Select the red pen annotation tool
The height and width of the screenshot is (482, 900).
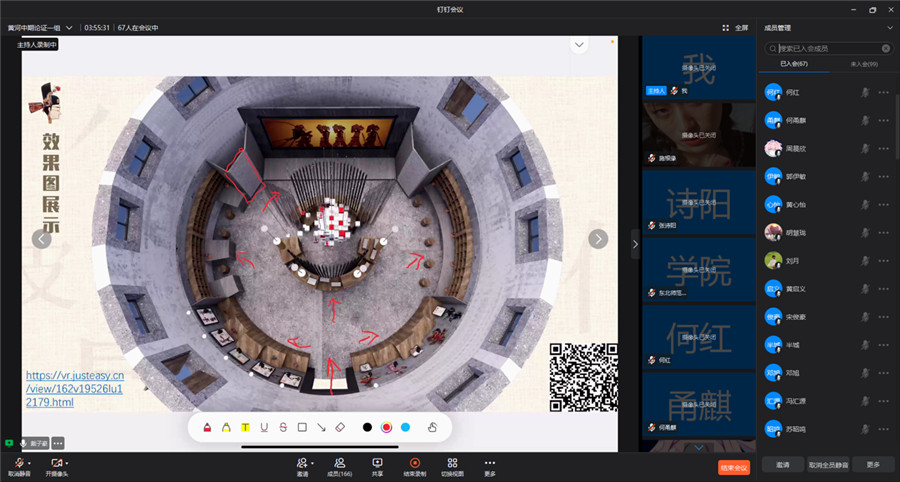207,427
